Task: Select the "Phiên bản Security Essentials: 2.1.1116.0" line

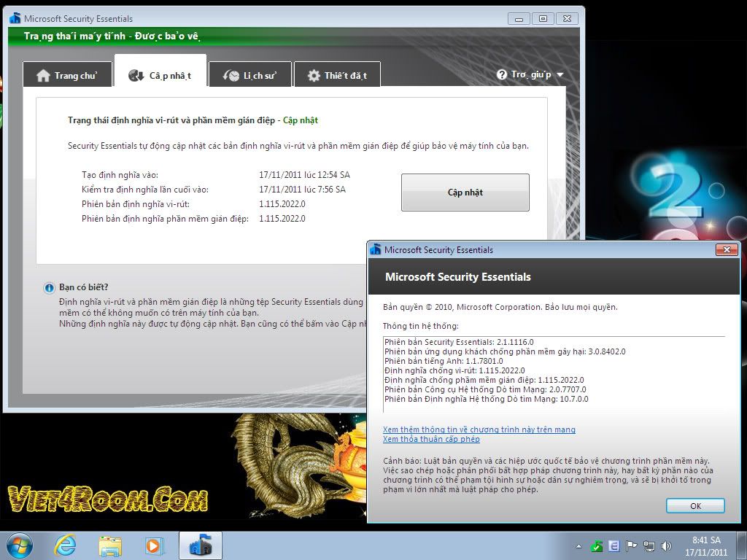Action: point(459,342)
